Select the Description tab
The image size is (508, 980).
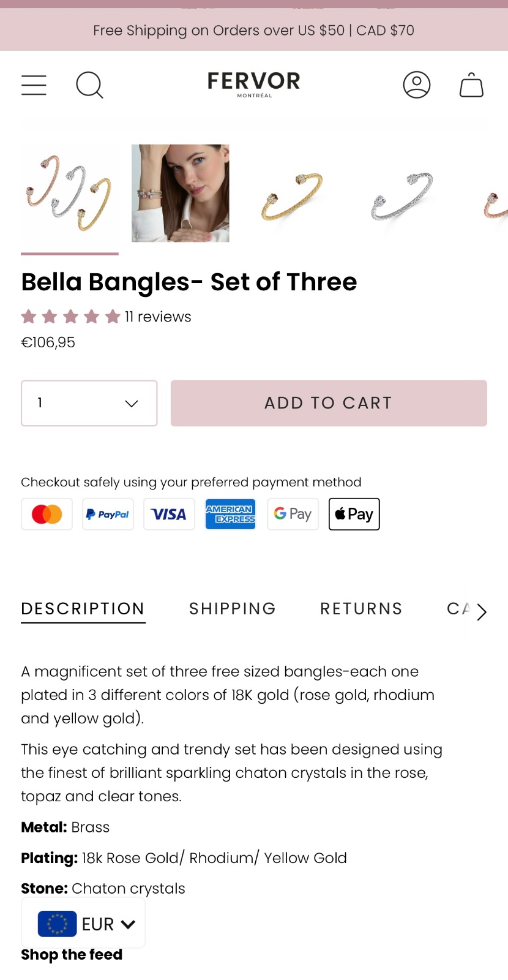pos(83,609)
